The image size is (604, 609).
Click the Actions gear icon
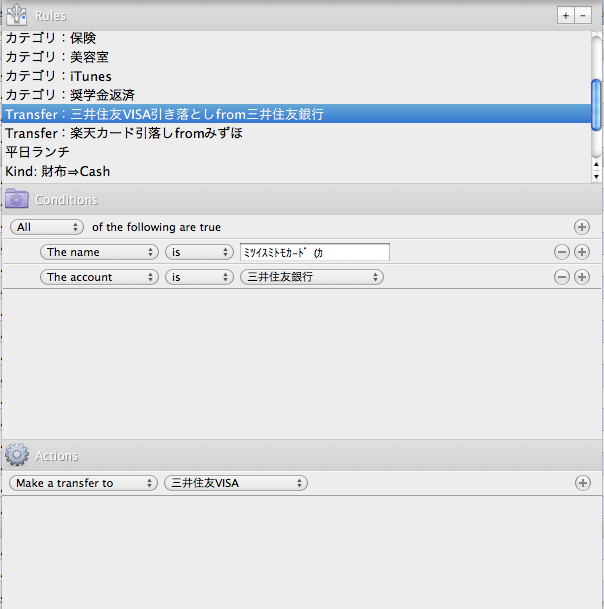tap(17, 455)
